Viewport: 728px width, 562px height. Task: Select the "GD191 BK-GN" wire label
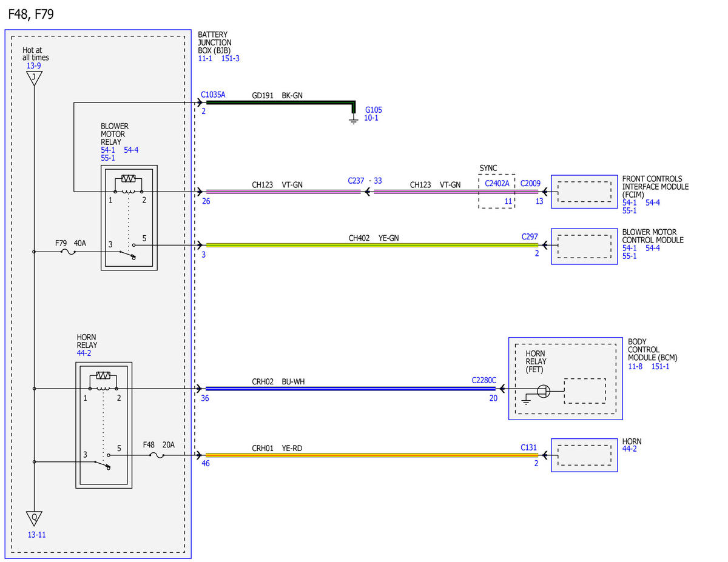(x=277, y=96)
